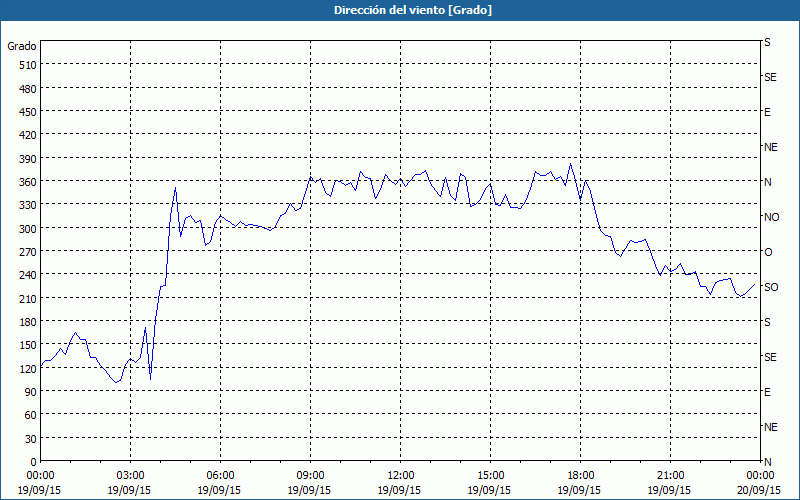Click the 'SE' compass label level with 480
Screen dimensions: 800x500
pyautogui.click(x=770, y=77)
